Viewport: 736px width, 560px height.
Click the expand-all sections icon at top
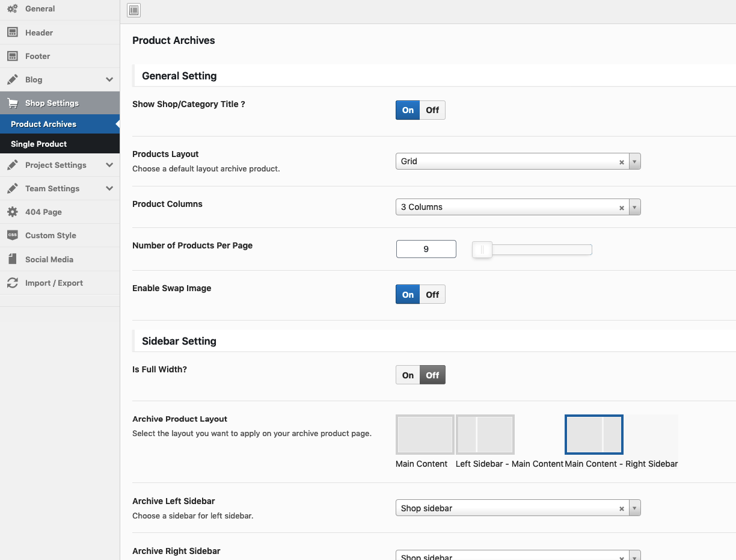click(x=133, y=10)
